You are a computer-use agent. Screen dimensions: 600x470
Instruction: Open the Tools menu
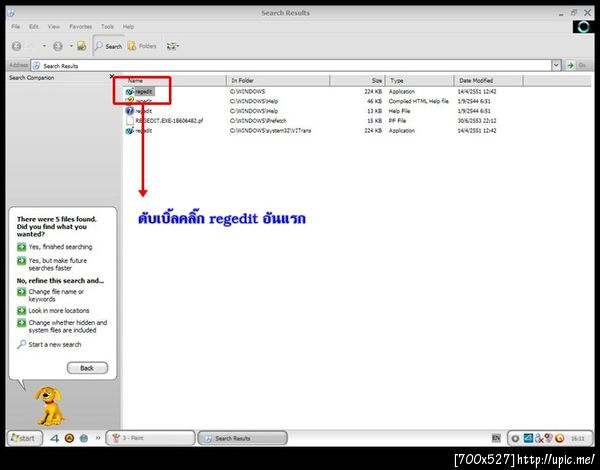108,27
